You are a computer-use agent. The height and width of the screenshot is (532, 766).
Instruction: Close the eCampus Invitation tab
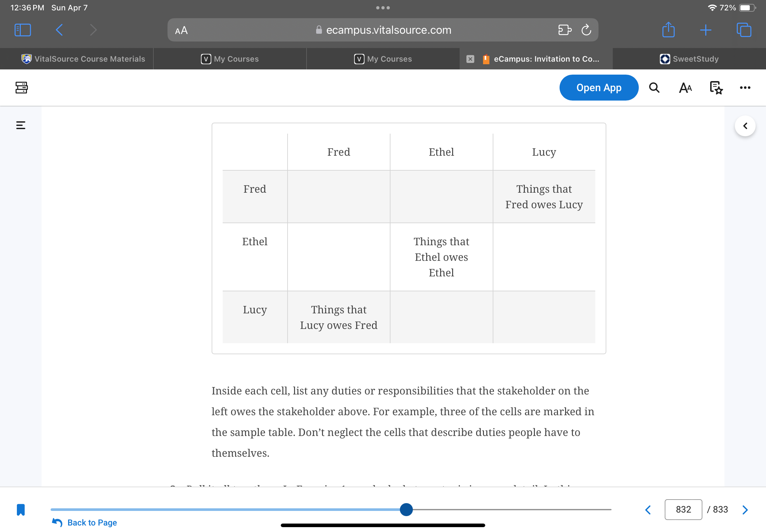point(470,59)
